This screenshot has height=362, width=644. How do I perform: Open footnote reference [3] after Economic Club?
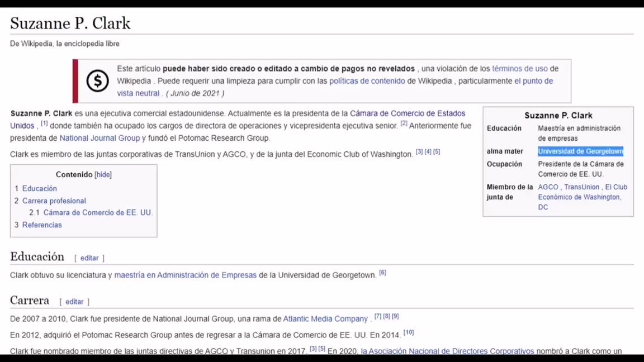[419, 152]
